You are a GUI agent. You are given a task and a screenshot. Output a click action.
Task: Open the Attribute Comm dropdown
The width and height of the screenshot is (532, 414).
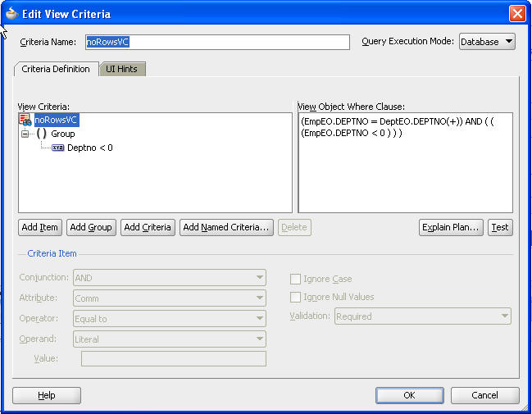coord(170,298)
